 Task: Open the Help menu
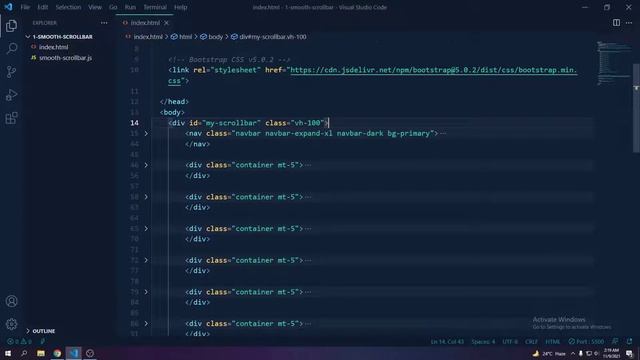pos(180,7)
